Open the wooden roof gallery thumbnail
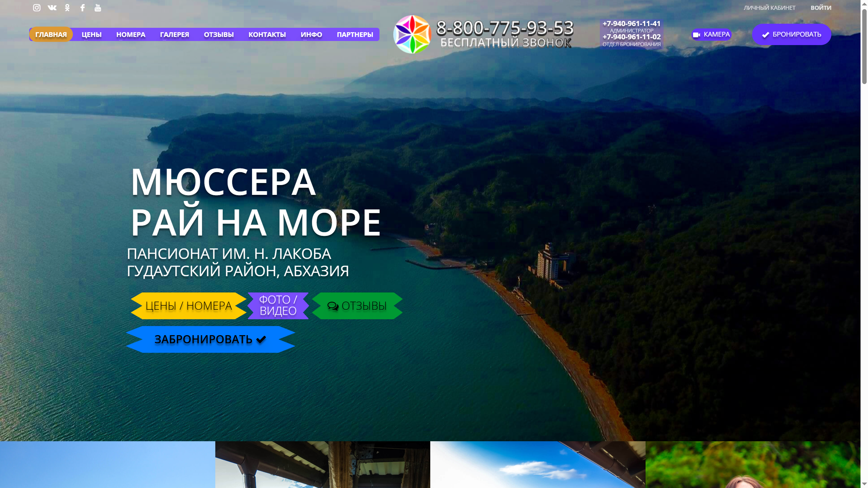This screenshot has height=488, width=868. click(x=322, y=465)
